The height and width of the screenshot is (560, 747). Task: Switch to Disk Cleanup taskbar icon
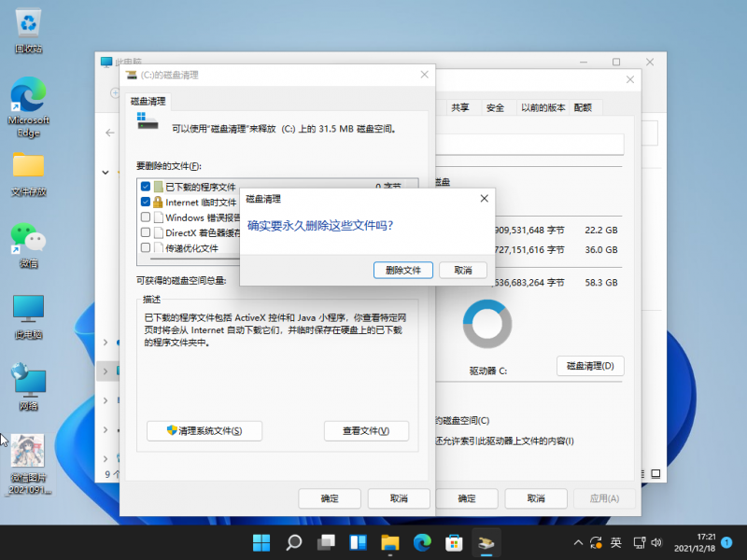pos(486,542)
